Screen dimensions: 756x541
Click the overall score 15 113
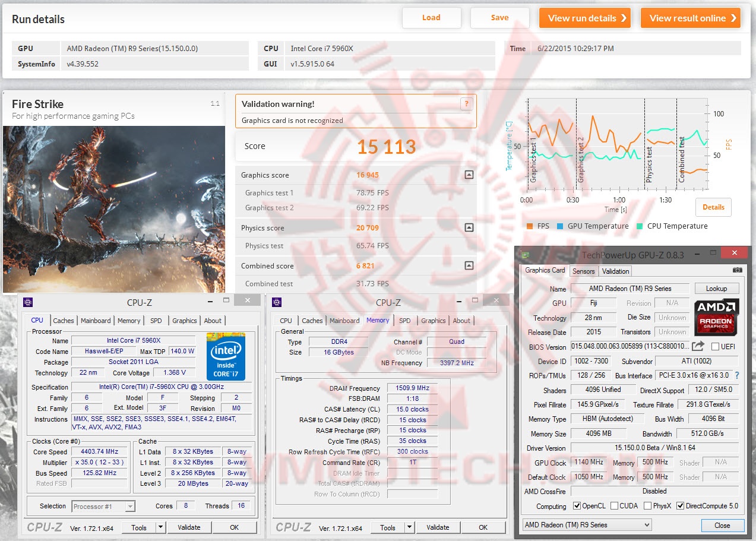tap(387, 147)
